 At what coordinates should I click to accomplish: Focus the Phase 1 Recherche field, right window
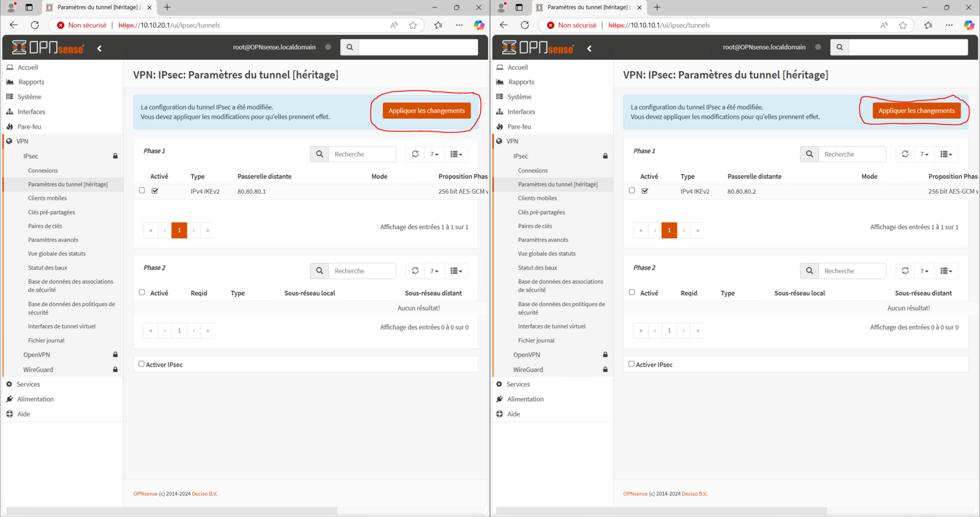(852, 154)
